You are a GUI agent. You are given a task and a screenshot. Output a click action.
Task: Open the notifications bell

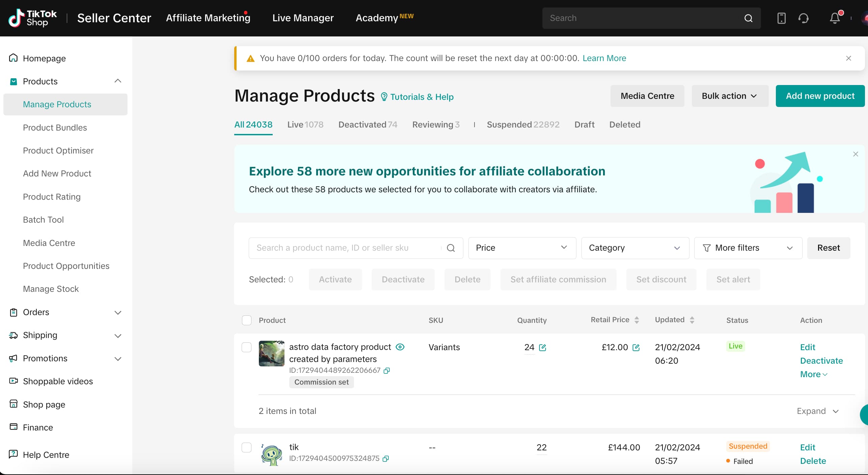(835, 18)
